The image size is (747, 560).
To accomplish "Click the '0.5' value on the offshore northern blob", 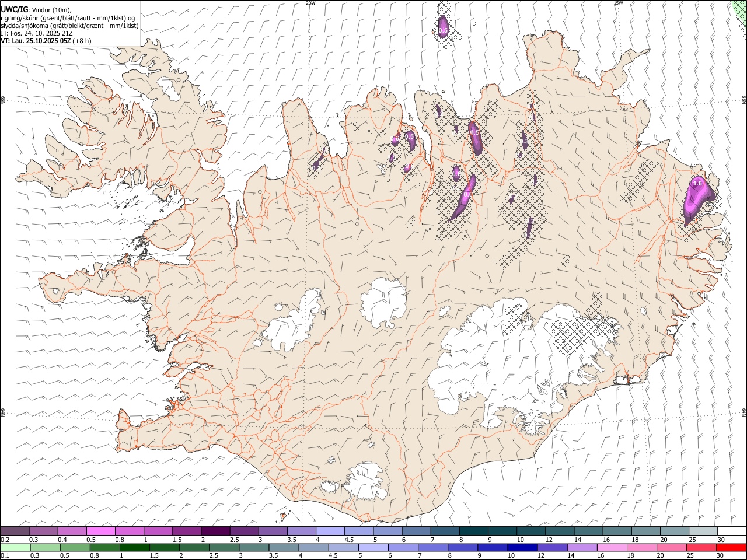I will pyautogui.click(x=443, y=30).
